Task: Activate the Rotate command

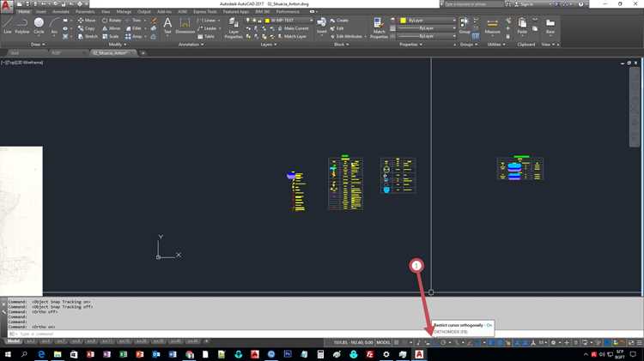Action: (112, 20)
